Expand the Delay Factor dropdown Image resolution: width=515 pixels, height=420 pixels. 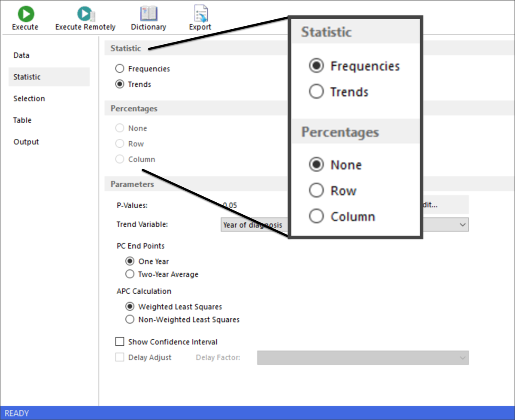click(463, 357)
